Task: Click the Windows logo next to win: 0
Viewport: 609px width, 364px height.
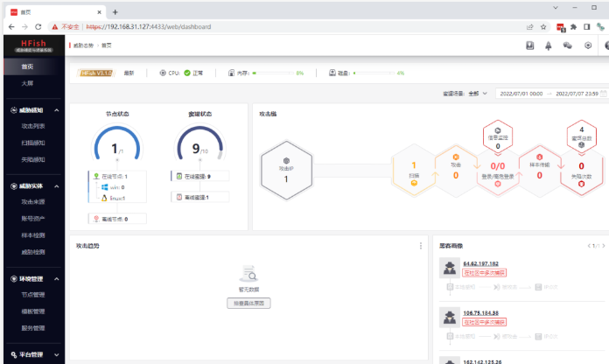Action: (104, 187)
